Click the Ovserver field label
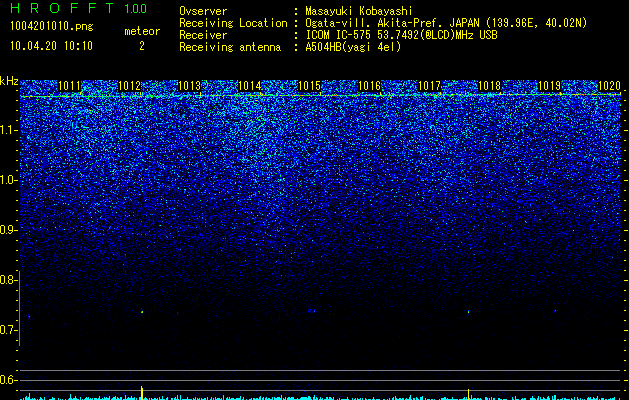Screen dimensions: 629x400 tap(203, 11)
